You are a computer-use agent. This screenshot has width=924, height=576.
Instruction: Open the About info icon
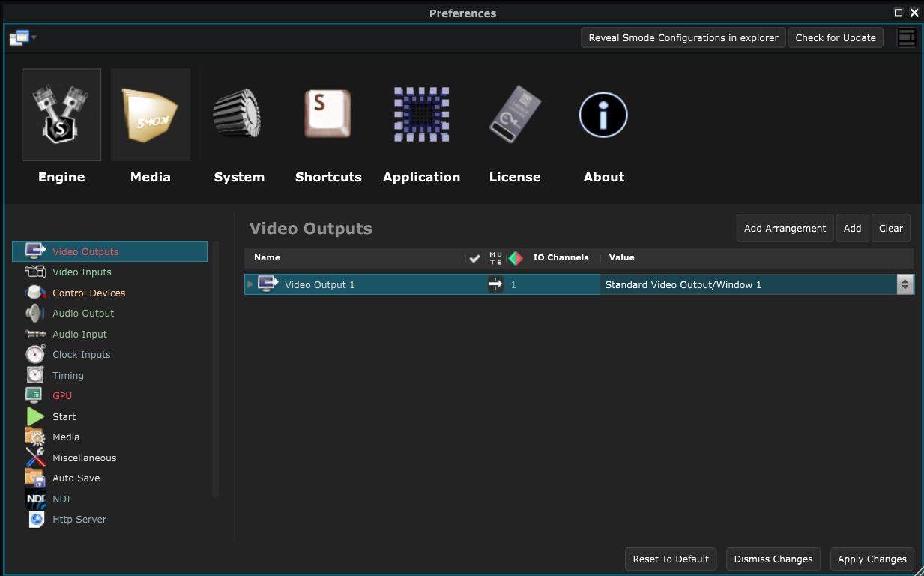click(603, 115)
